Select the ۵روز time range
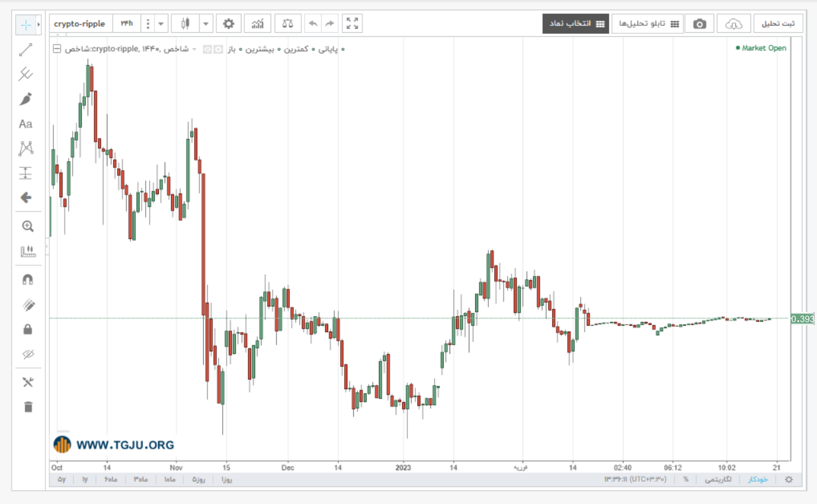 (199, 479)
